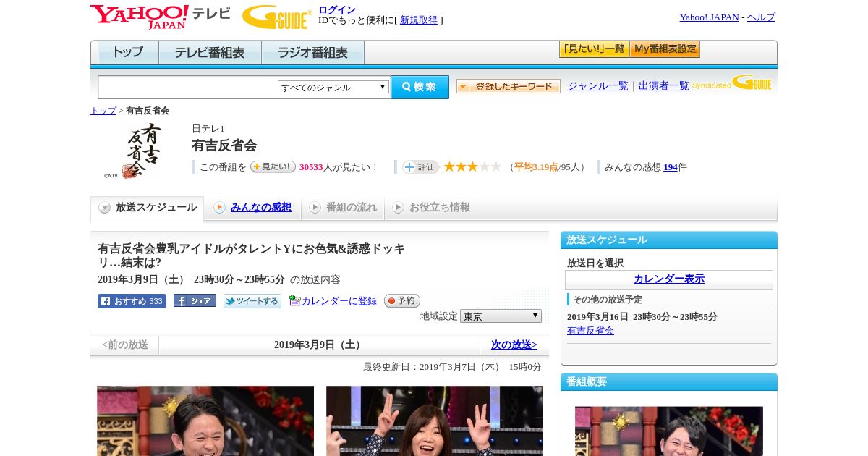Recommend on Facebook with おすすめ 333
The image size is (868, 456).
click(x=132, y=301)
